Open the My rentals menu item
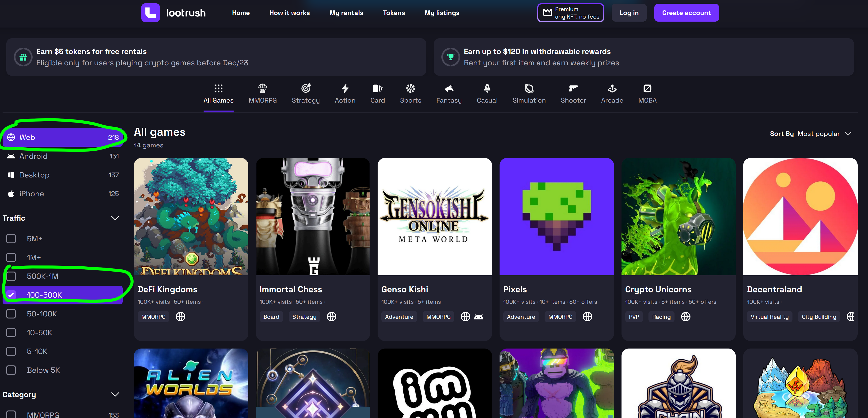 click(x=346, y=13)
